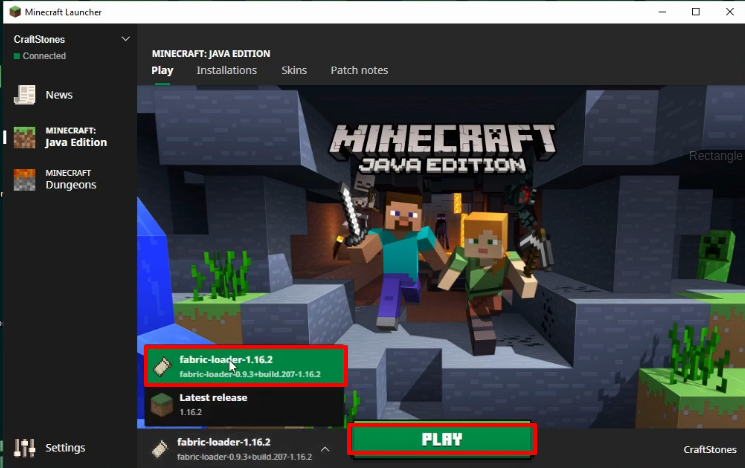Click the CraftStones username at bottom right

pyautogui.click(x=710, y=449)
